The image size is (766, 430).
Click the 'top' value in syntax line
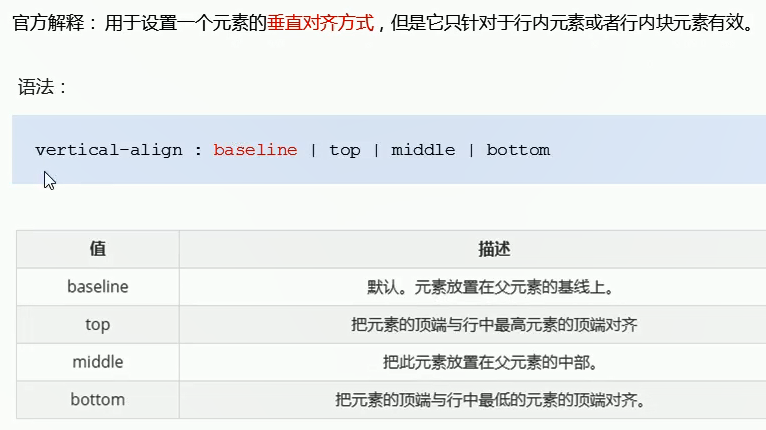(344, 150)
